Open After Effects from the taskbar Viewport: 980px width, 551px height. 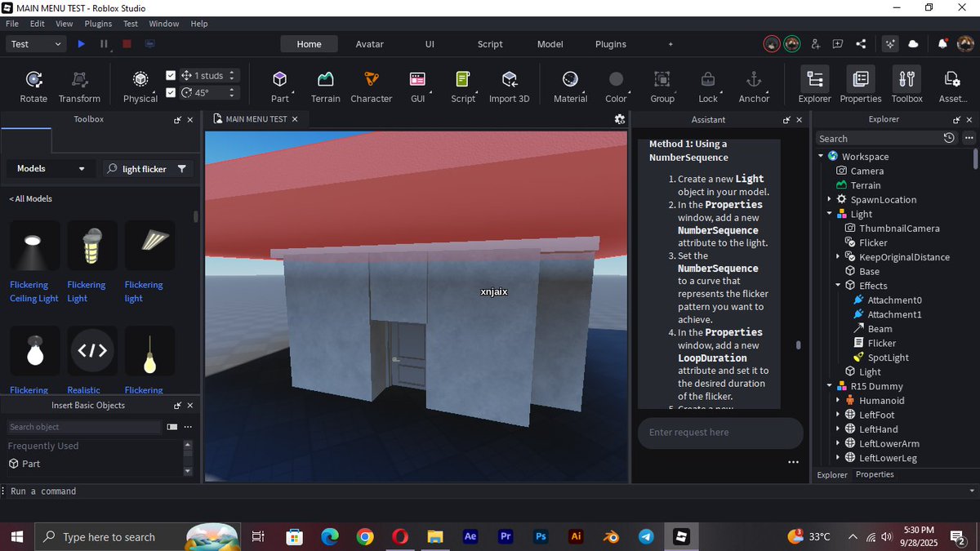470,536
